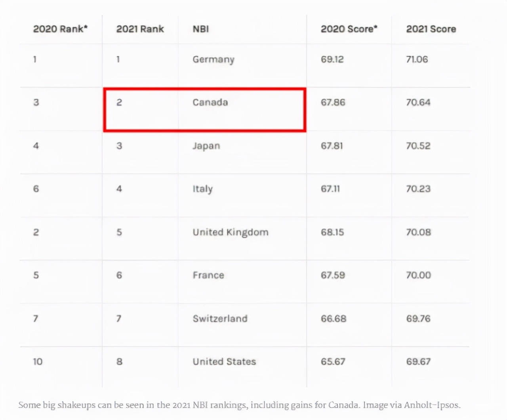Image resolution: width=507 pixels, height=420 pixels.
Task: Click Canada's 2020 score 67.86
Action: 333,102
